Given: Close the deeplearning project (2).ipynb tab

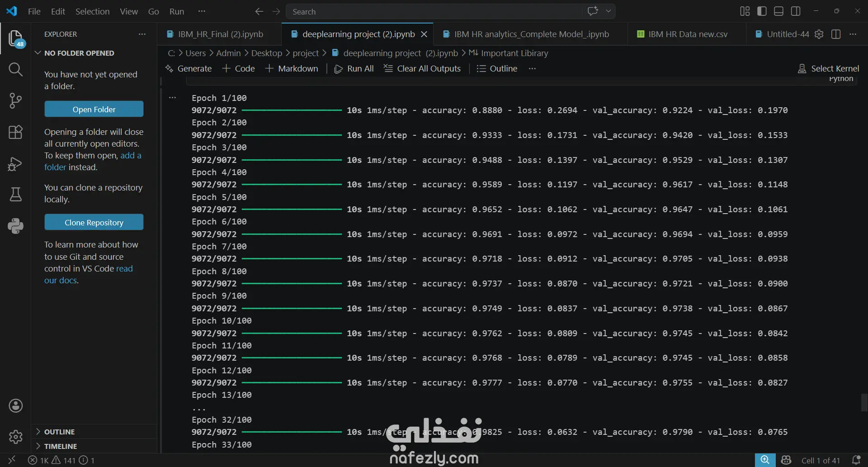Looking at the screenshot, I should click(424, 34).
